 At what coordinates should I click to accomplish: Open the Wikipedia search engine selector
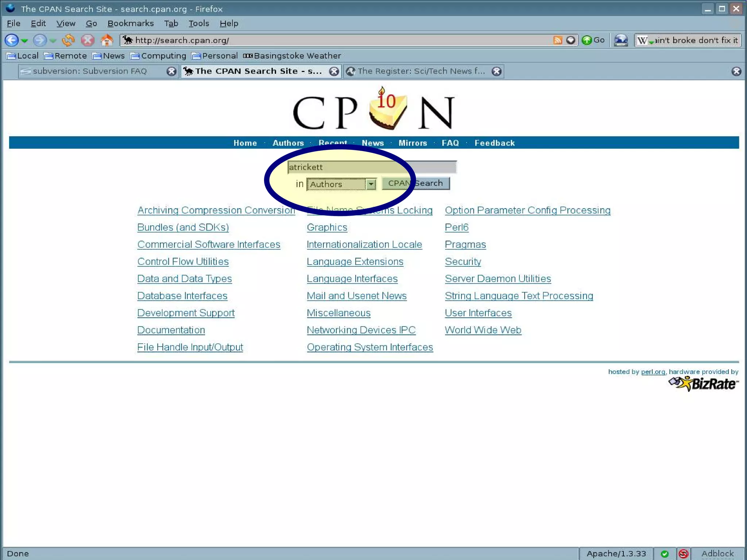coord(644,40)
